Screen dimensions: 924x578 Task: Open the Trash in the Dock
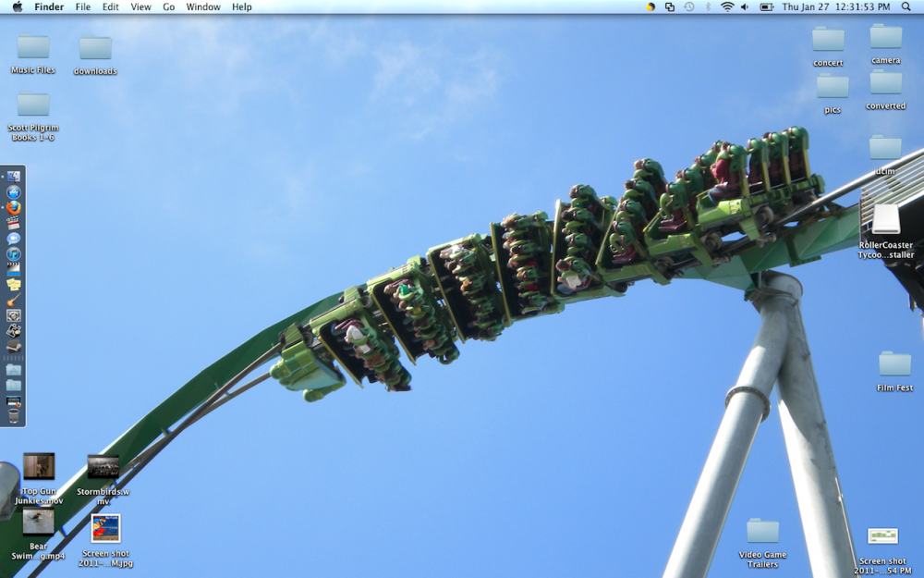coord(13,416)
